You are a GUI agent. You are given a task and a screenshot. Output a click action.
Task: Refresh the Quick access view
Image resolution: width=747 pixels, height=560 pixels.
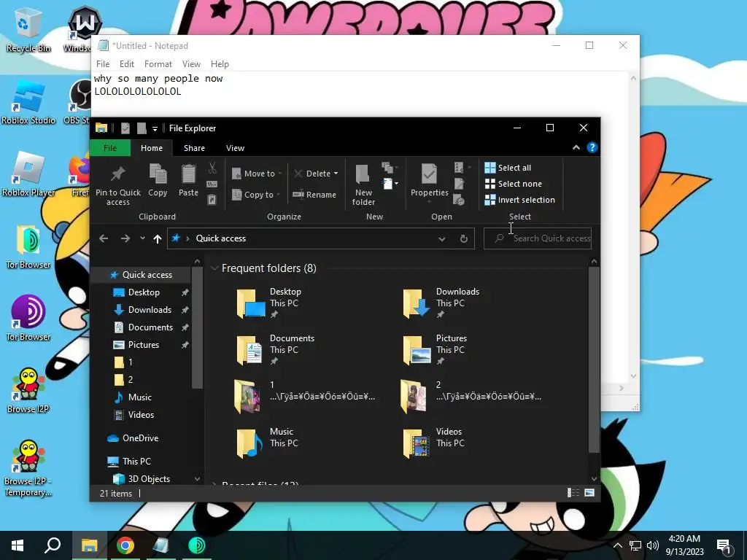(x=463, y=238)
